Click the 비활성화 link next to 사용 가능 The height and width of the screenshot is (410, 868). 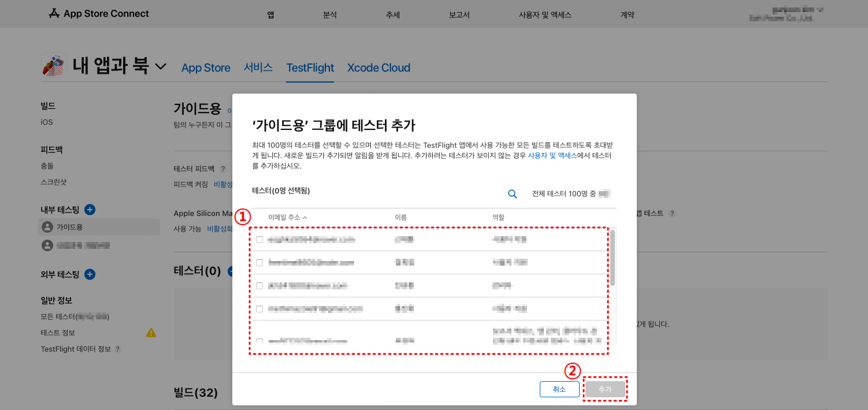click(220, 229)
